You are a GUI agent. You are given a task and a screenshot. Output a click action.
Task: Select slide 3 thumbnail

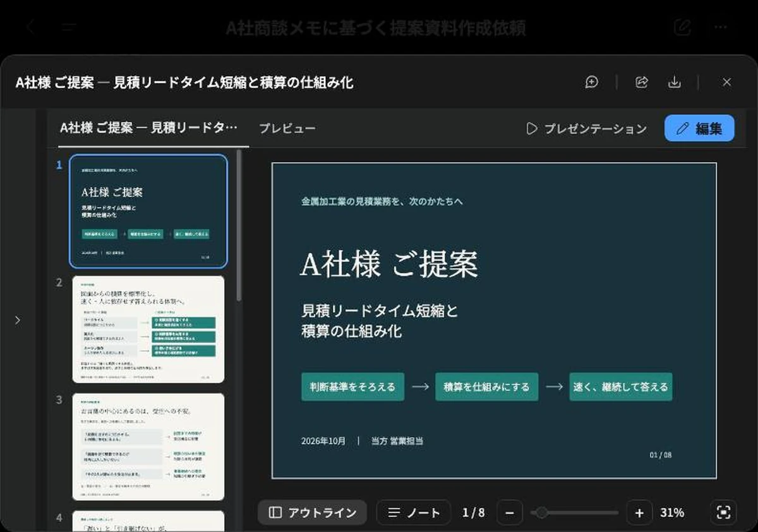[x=148, y=447]
